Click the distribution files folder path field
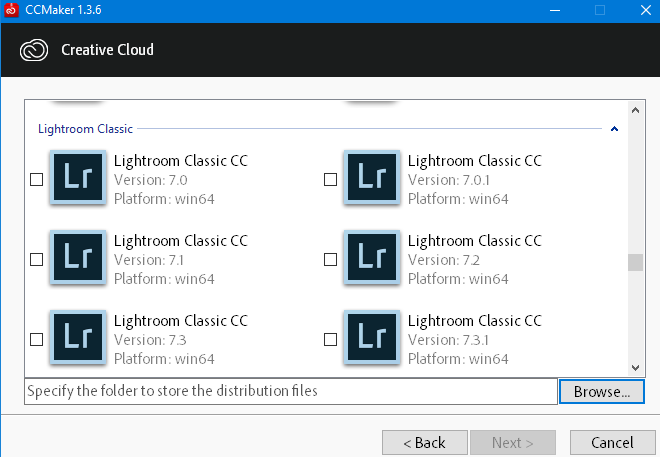 pyautogui.click(x=291, y=391)
